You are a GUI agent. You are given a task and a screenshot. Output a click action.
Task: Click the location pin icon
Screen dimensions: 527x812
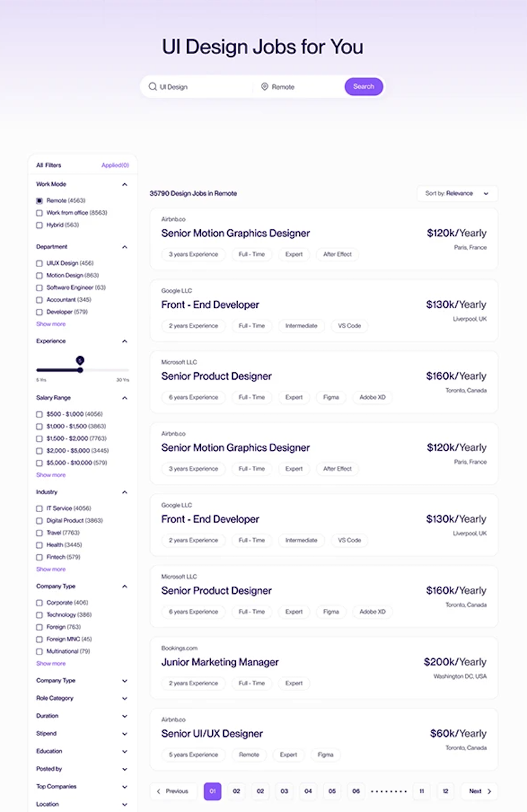265,86
